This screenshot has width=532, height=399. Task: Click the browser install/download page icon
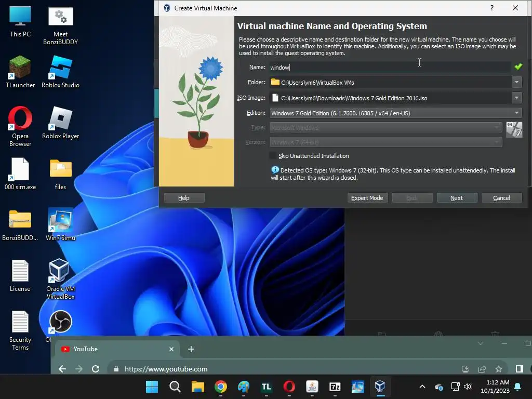(465, 369)
